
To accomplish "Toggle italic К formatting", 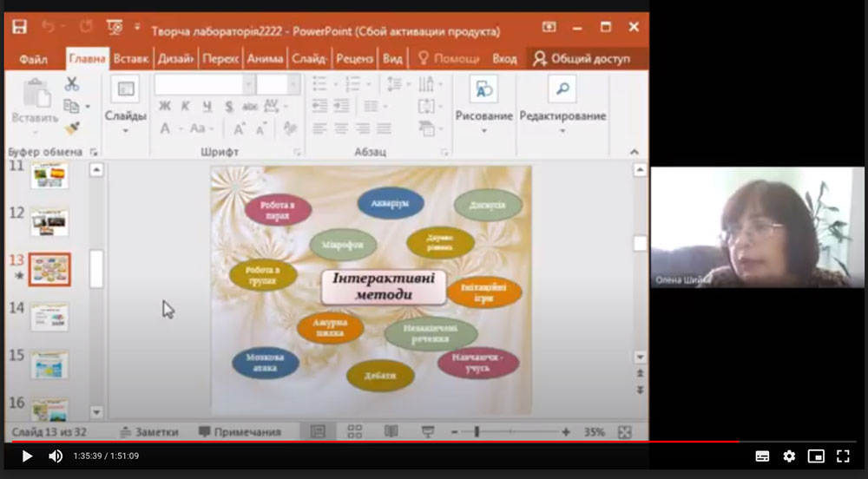I will (x=186, y=106).
